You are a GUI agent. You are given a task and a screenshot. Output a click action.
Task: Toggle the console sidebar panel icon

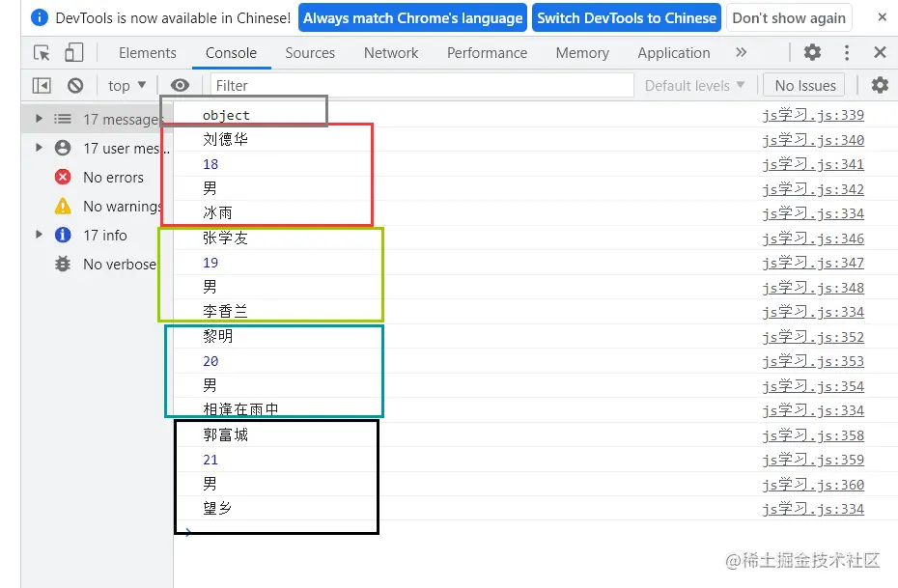point(42,86)
